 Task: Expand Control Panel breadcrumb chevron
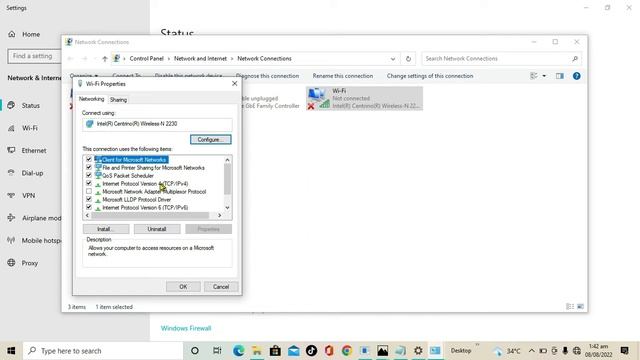point(169,59)
